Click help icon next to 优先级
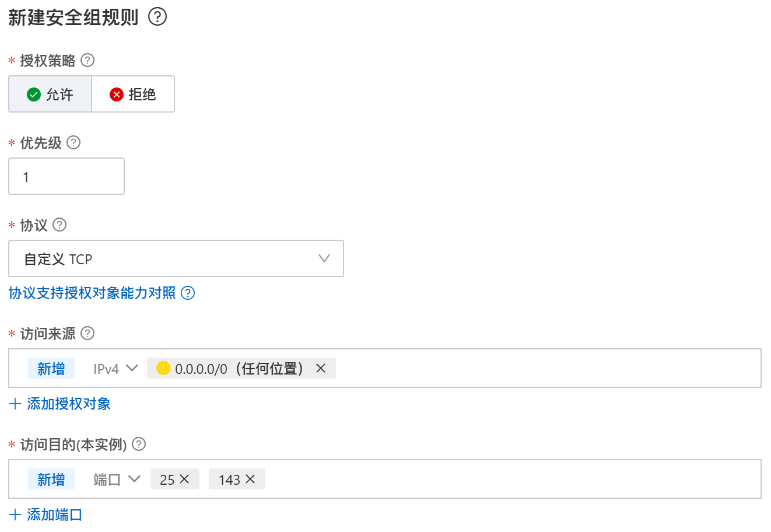Viewport: 771px width, 532px height. tap(73, 142)
